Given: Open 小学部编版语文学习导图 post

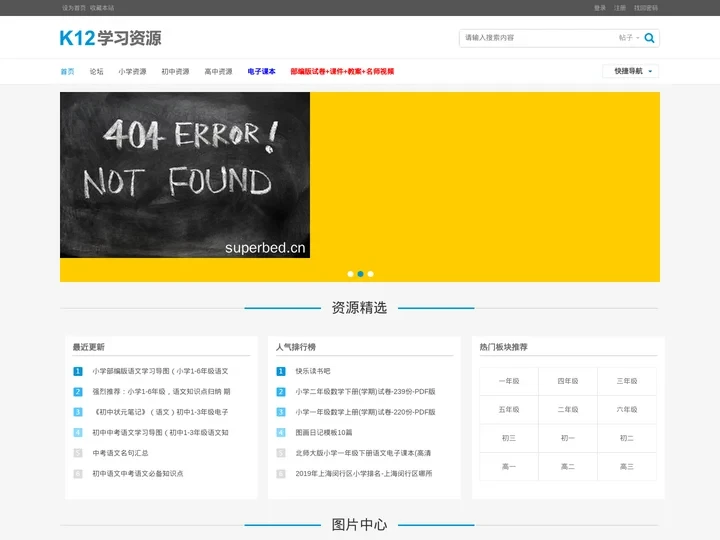Looking at the screenshot, I should point(160,371).
